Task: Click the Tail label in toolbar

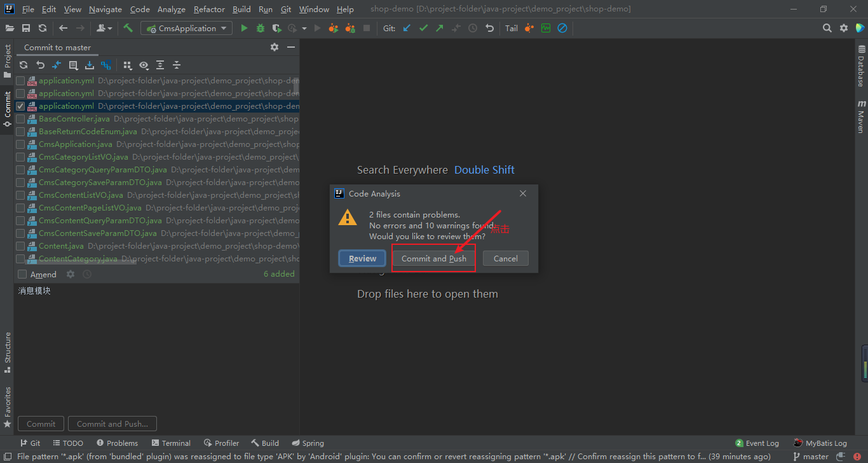Action: [512, 28]
